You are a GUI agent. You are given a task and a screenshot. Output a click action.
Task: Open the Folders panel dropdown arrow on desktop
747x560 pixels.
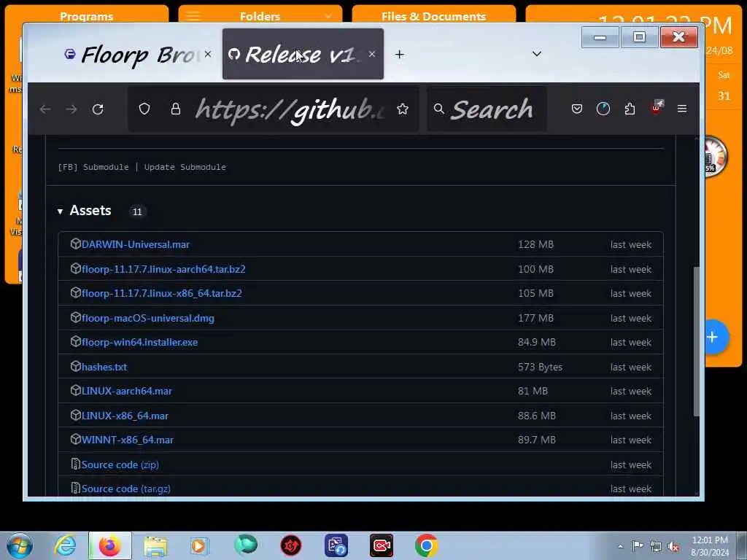click(328, 16)
